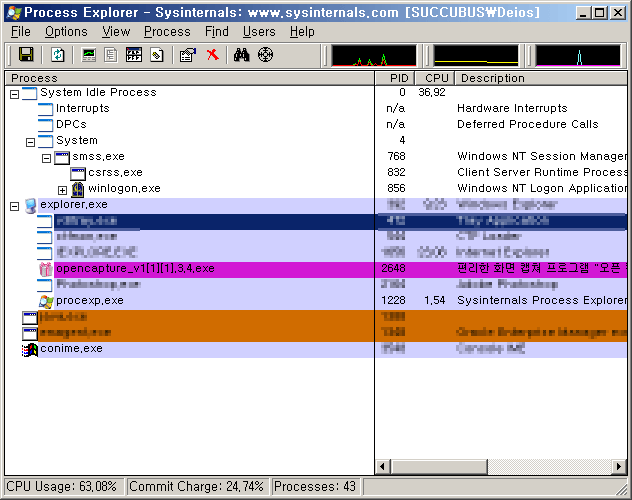Click Commit Charge status bar entry
This screenshot has width=632, height=500.
point(197,487)
